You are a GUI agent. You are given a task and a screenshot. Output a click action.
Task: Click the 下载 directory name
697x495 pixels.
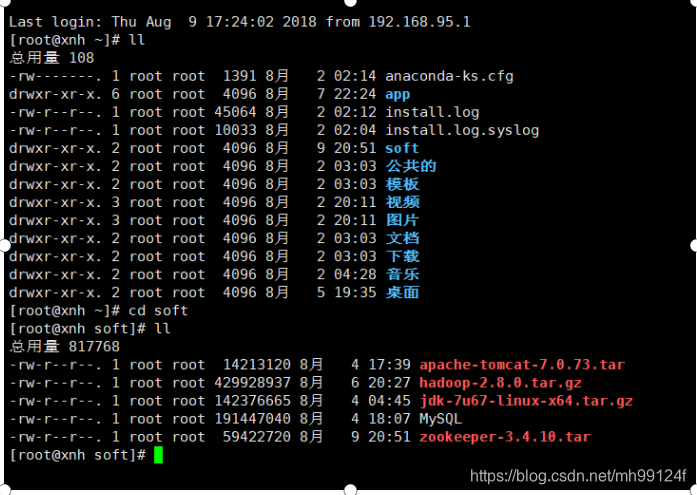tap(402, 257)
